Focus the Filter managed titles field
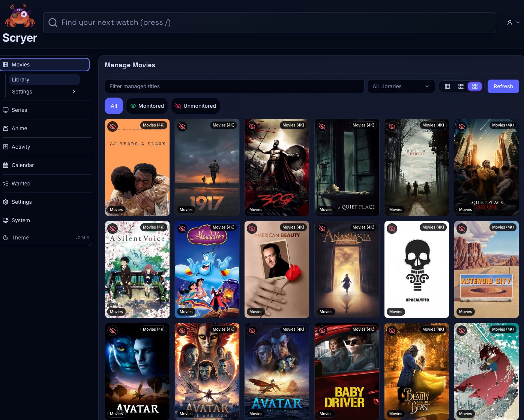 pyautogui.click(x=234, y=86)
